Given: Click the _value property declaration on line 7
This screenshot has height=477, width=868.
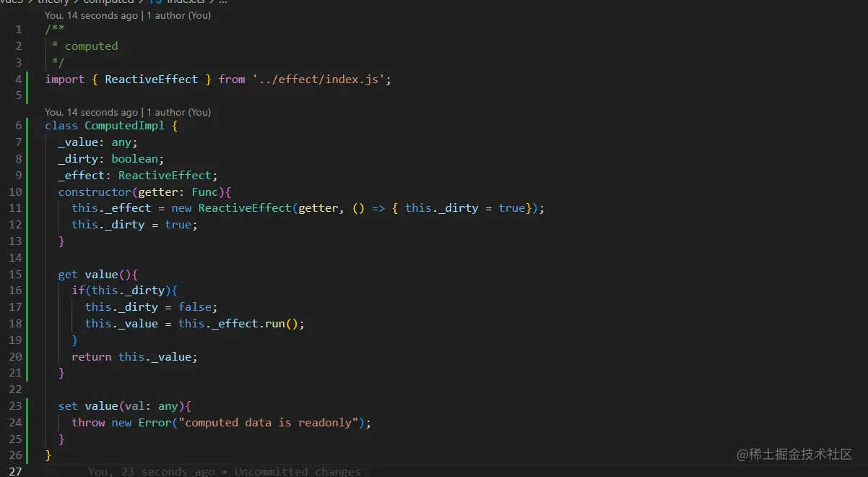Looking at the screenshot, I should coord(79,142).
